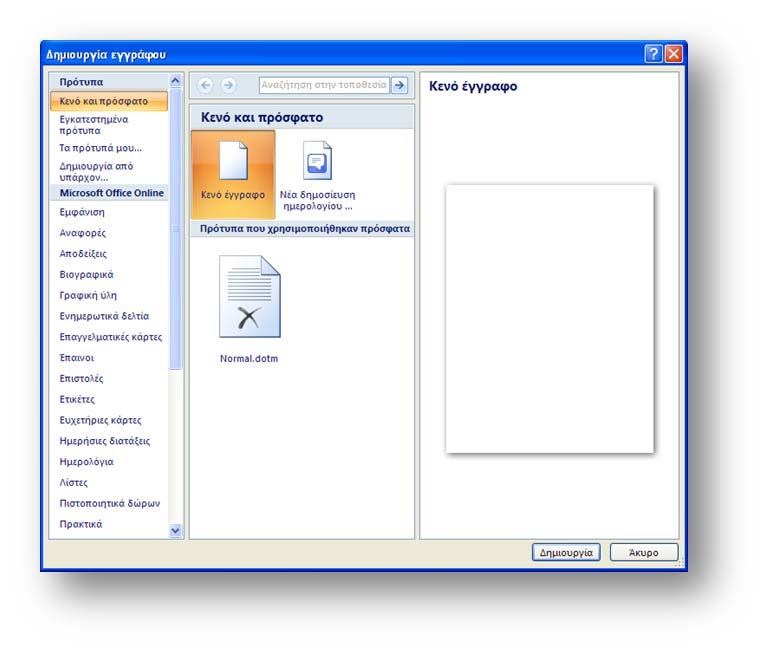The height and width of the screenshot is (650, 766).
Task: Open the Normal.dotm recent template
Action: (249, 309)
